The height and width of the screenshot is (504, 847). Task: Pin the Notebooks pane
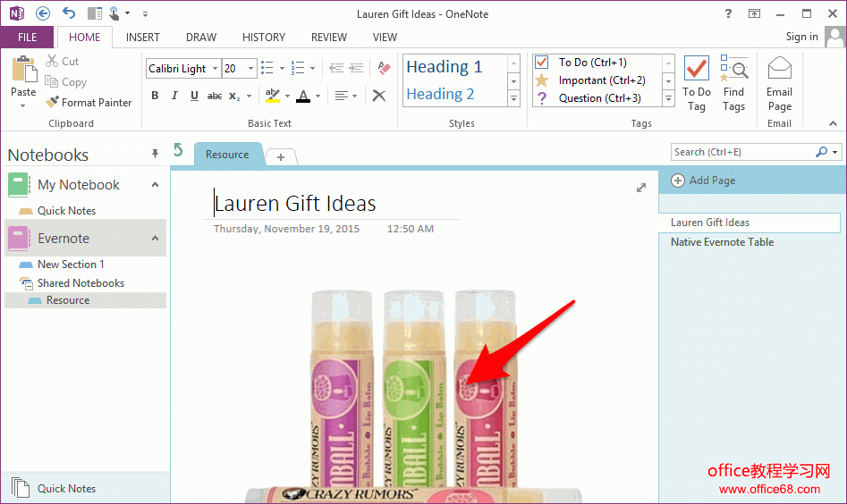155,155
